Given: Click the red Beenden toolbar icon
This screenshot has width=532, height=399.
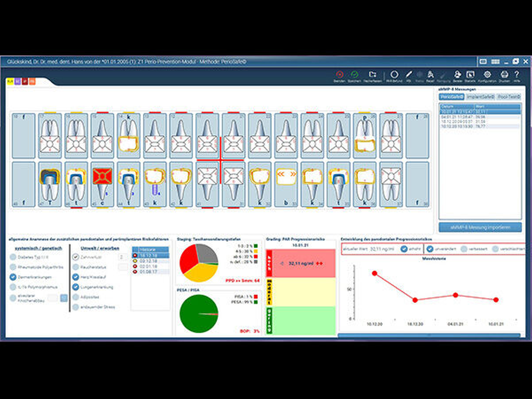Looking at the screenshot, I should (339, 74).
